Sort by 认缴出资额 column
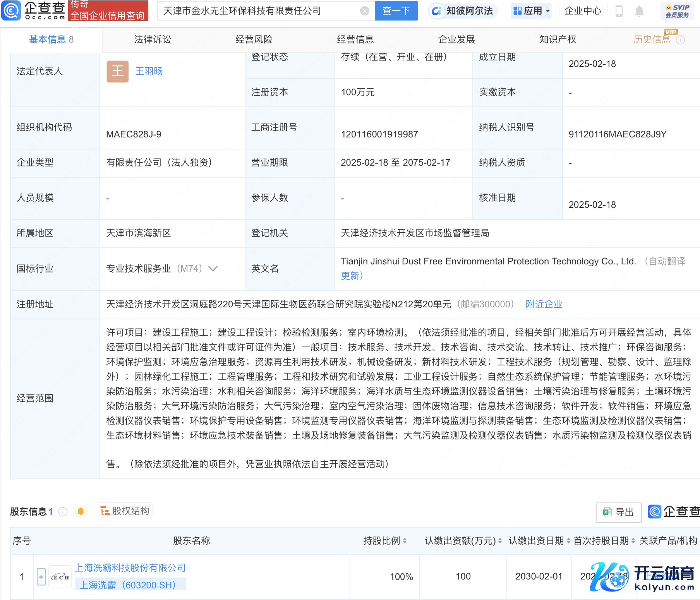The height and width of the screenshot is (600, 700). coord(500,541)
